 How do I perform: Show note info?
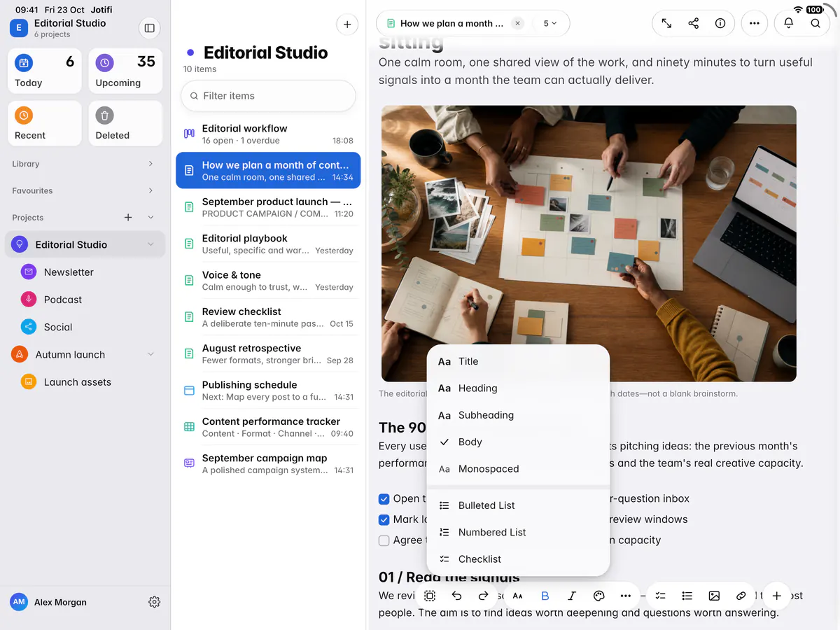click(720, 23)
